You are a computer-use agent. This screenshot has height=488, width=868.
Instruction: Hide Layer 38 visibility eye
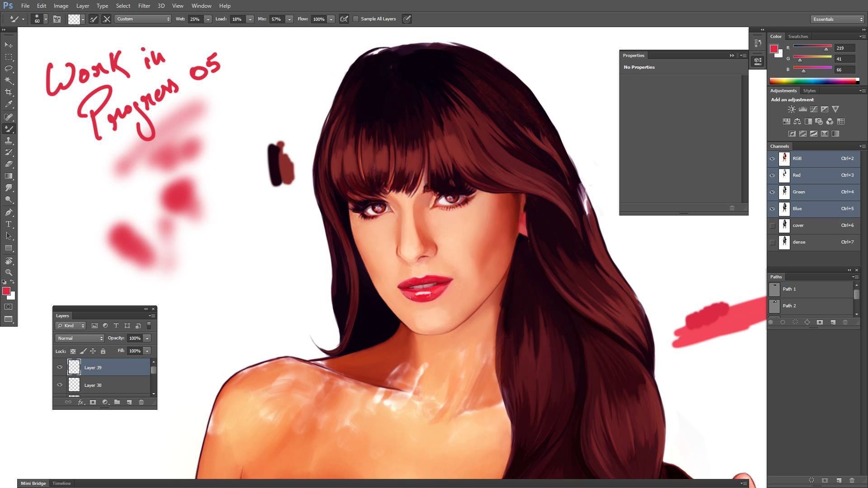pyautogui.click(x=60, y=385)
